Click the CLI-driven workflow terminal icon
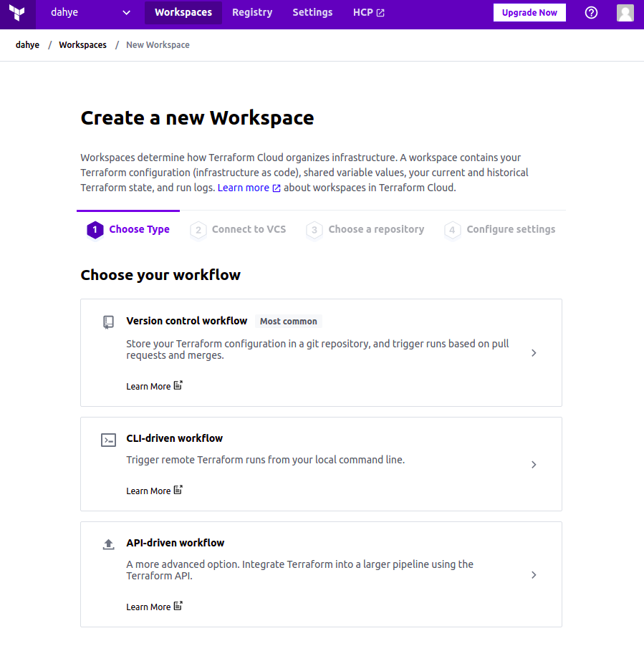The height and width of the screenshot is (656, 644). click(108, 440)
